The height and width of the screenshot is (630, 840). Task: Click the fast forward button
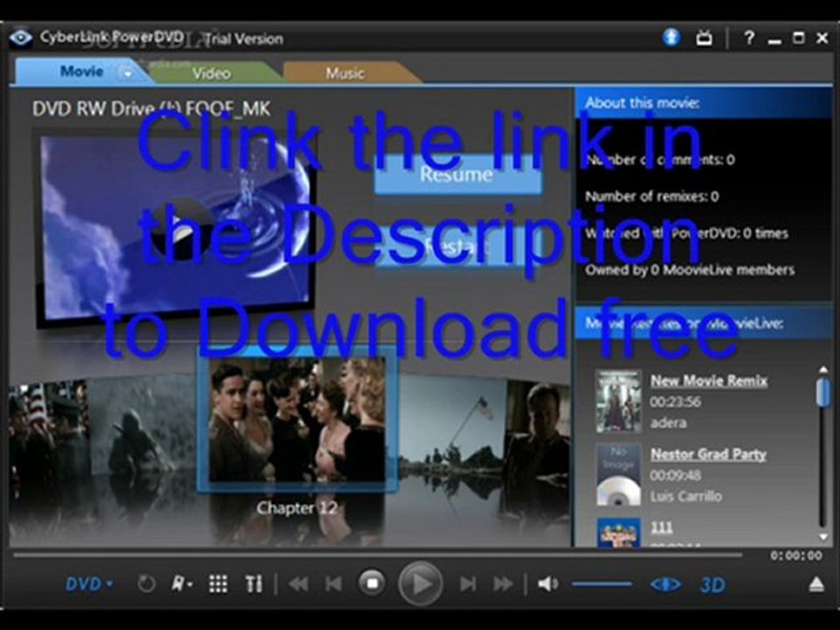point(503,584)
